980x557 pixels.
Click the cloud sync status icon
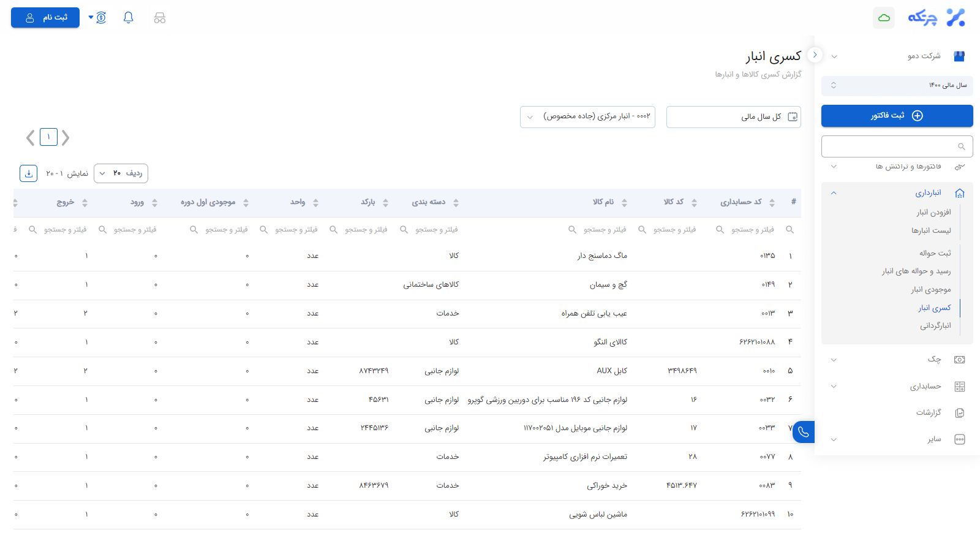click(x=884, y=18)
